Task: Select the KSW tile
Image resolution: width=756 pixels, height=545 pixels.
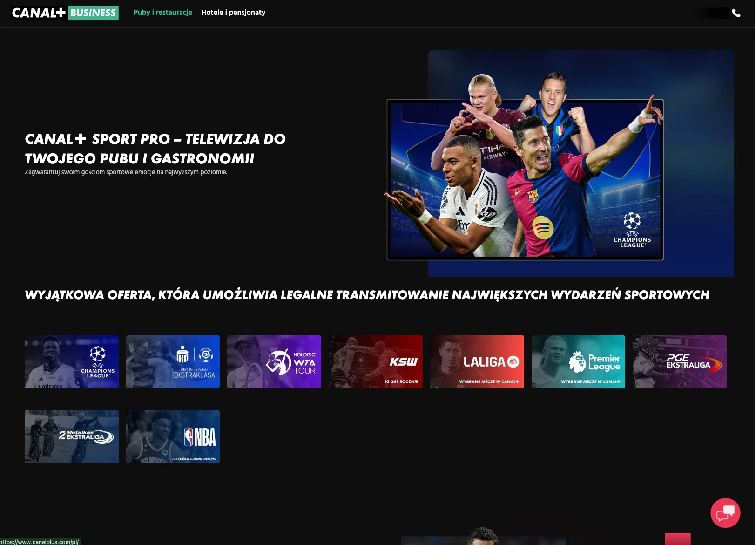Action: (376, 361)
